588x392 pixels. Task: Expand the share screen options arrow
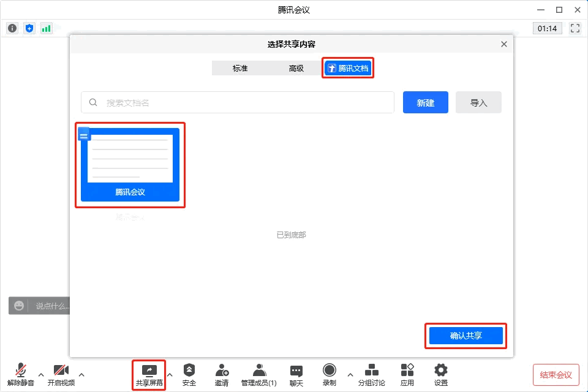pyautogui.click(x=170, y=375)
